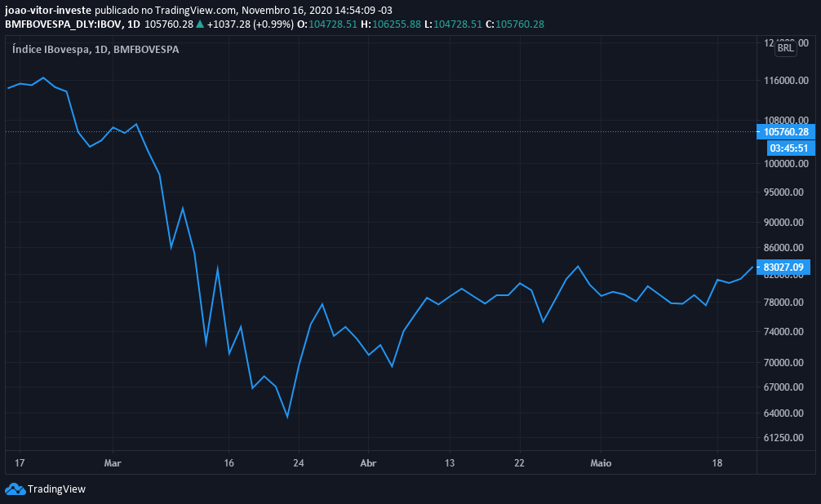Image resolution: width=821 pixels, height=504 pixels.
Task: Click the 64000.00 price axis label
Action: coord(783,413)
